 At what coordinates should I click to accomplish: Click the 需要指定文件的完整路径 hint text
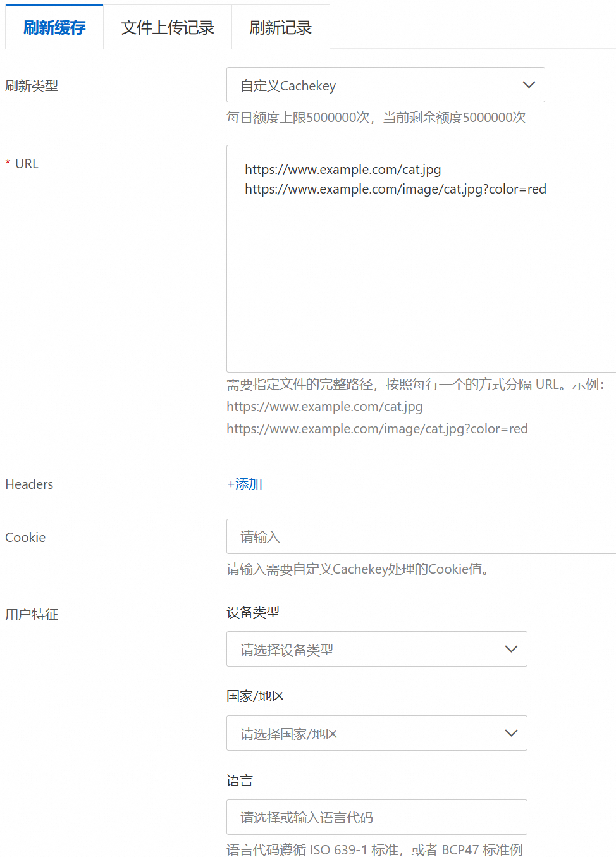(416, 385)
